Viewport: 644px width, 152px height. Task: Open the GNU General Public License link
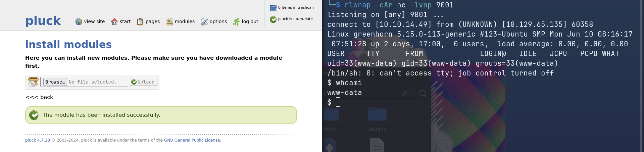pyautogui.click(x=192, y=140)
